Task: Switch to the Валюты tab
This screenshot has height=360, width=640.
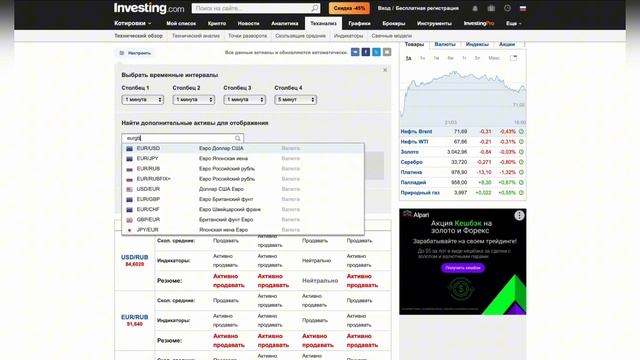Action: point(445,44)
